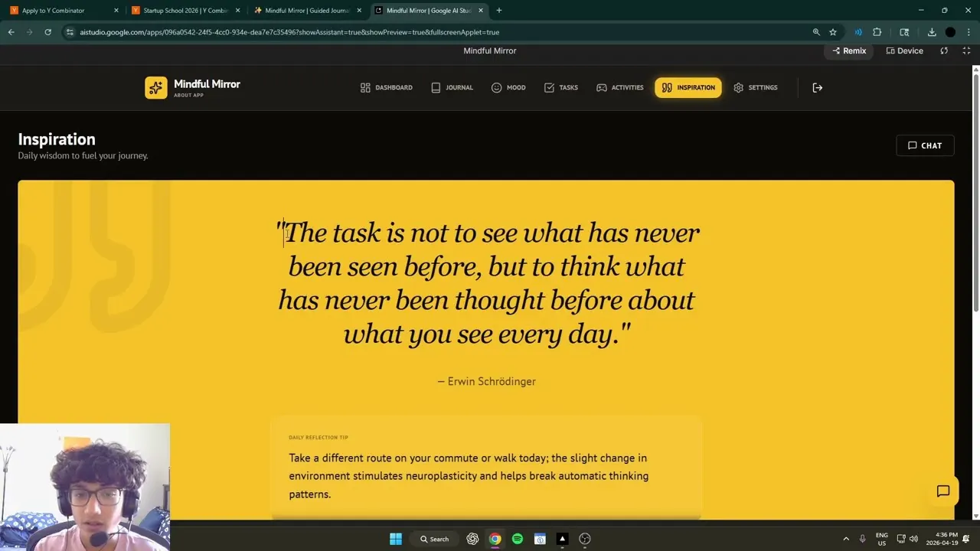Open browser downloads
Viewport: 980px width, 551px height.
coord(932,32)
